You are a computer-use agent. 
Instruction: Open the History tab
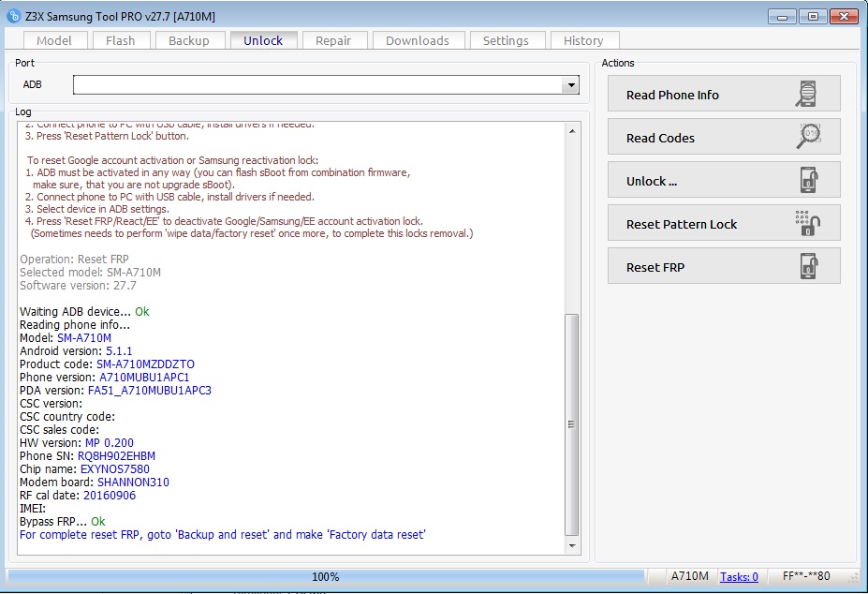[583, 40]
